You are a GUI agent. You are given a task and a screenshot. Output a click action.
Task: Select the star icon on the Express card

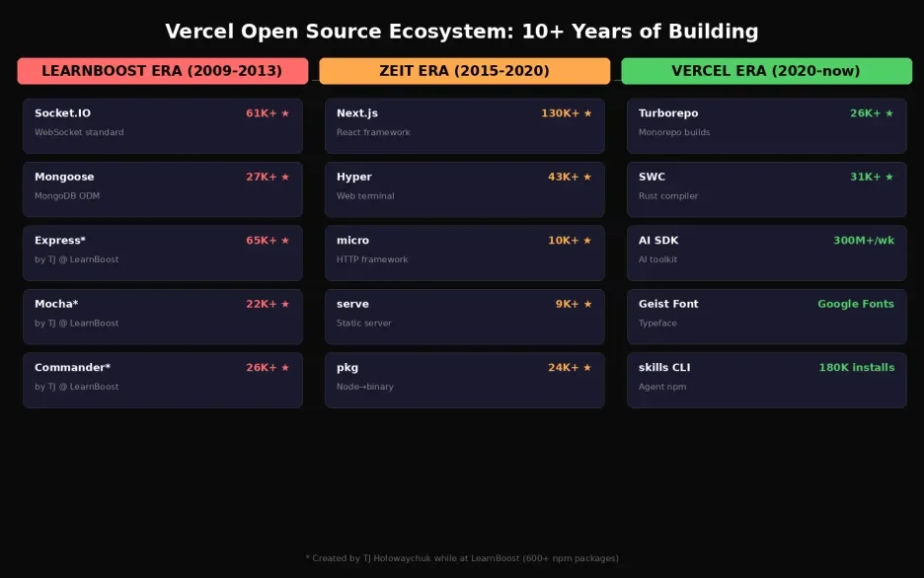[285, 240]
